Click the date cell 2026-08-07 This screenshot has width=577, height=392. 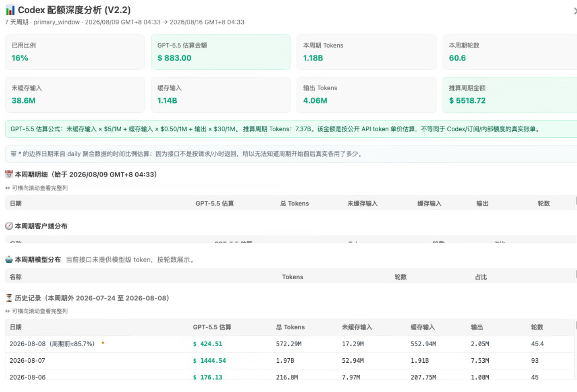28,361
